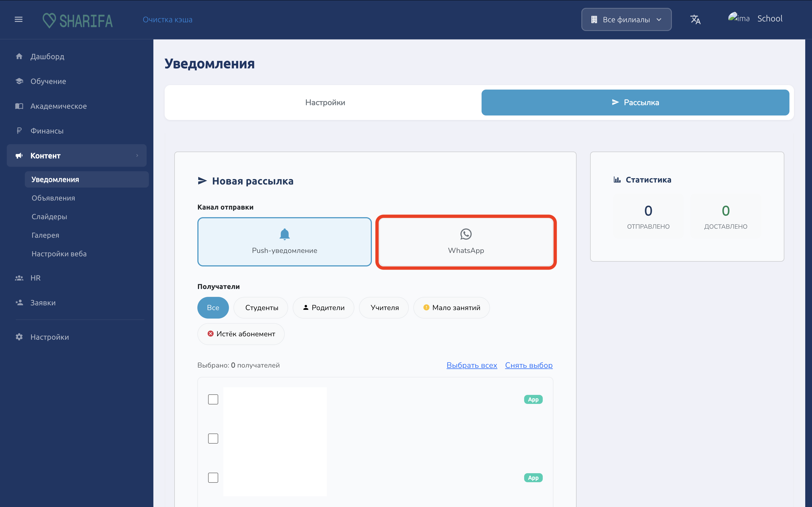Click the Очистка кэша link

(x=167, y=19)
